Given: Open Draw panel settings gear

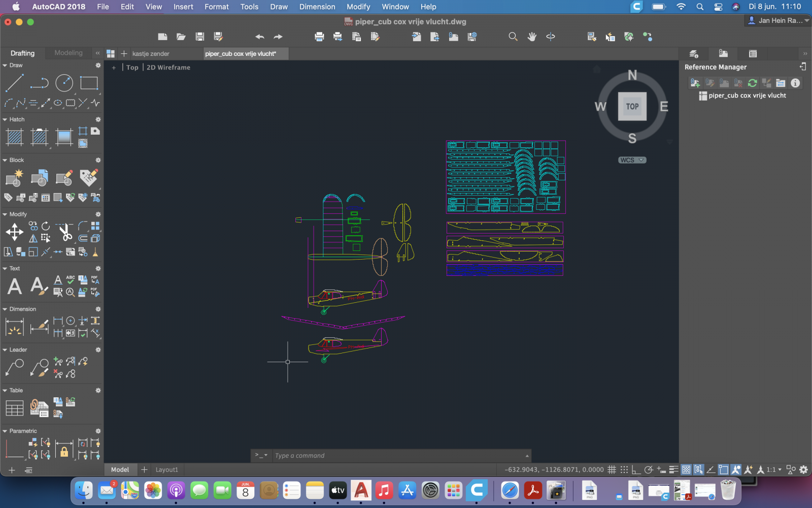Looking at the screenshot, I should [x=98, y=66].
